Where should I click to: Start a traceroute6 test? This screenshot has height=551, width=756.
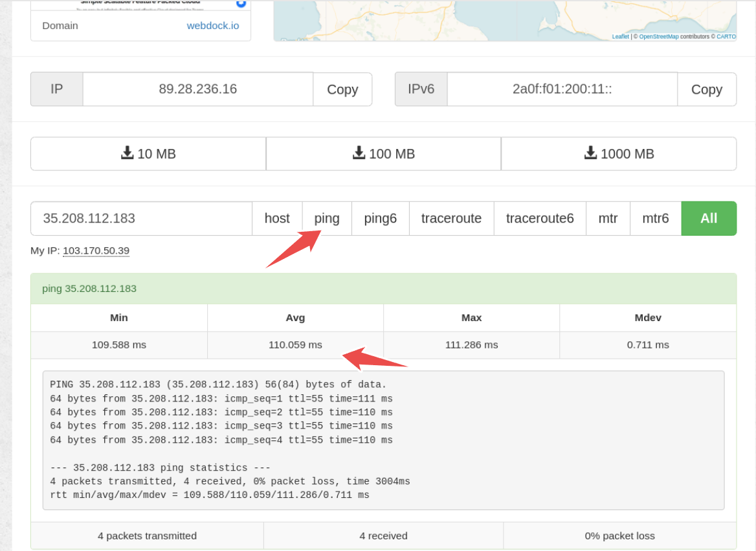pyautogui.click(x=540, y=218)
